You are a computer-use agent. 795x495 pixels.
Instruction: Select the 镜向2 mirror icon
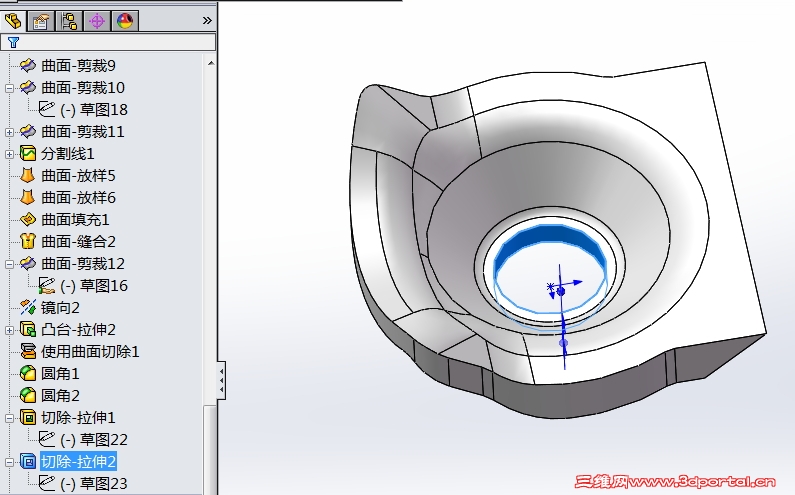coord(27,307)
